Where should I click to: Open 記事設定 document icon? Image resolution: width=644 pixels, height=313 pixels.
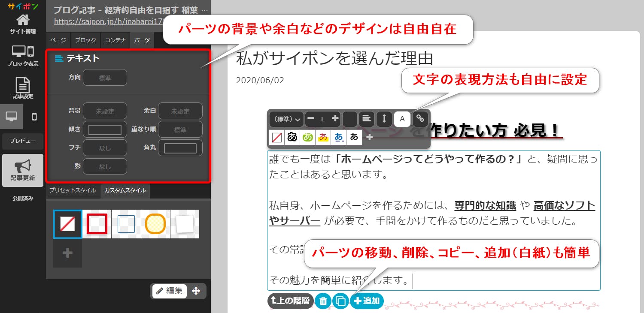(23, 88)
